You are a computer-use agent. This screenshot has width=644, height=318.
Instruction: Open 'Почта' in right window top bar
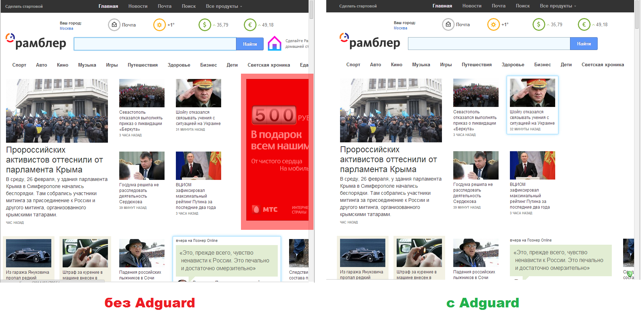coord(499,6)
